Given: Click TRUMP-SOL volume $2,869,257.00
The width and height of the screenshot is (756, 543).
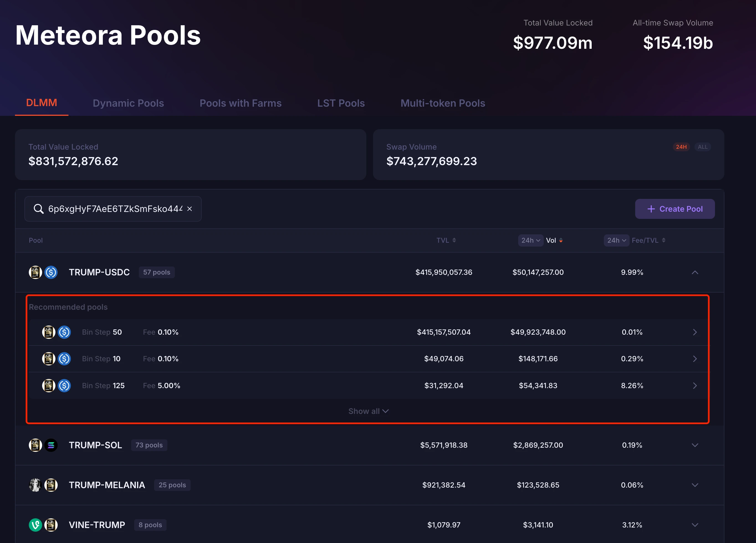Looking at the screenshot, I should pos(538,445).
